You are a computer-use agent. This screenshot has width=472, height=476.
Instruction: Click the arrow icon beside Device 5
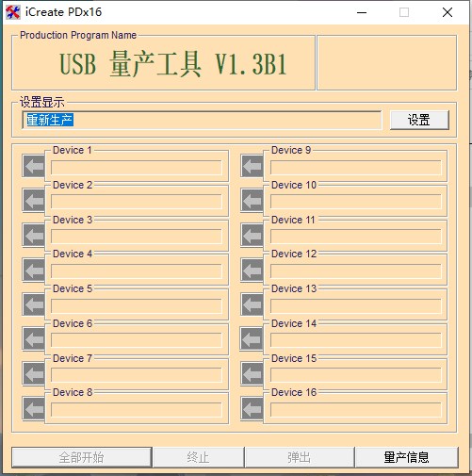(34, 304)
